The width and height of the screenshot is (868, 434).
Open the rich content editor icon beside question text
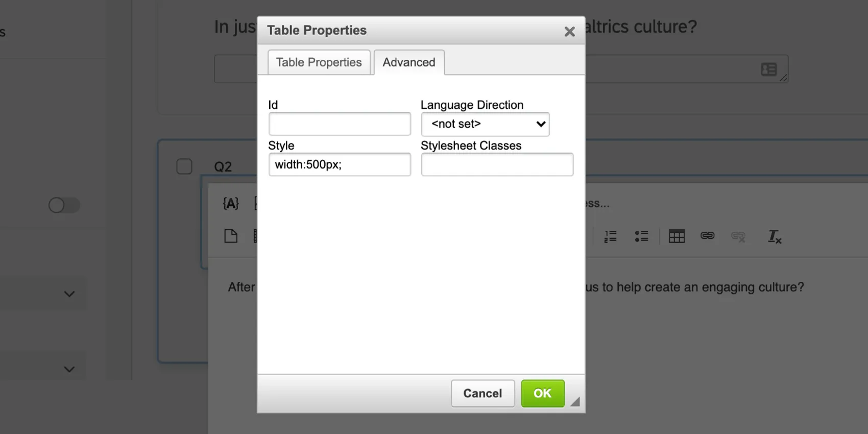coord(768,69)
